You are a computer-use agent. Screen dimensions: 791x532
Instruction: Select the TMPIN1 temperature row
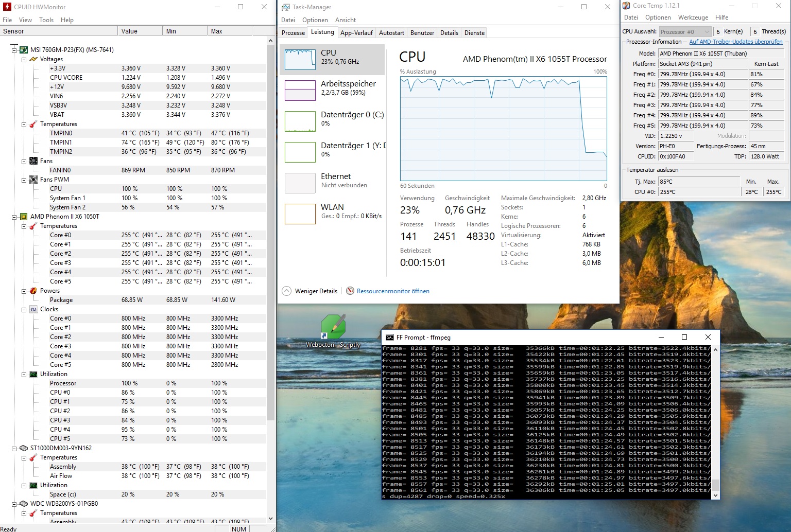coord(134,143)
